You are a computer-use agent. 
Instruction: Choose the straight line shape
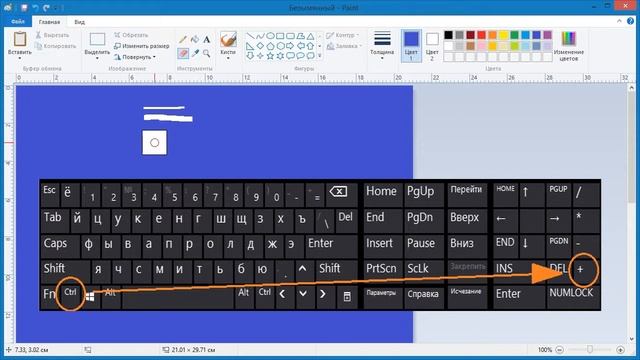[x=250, y=36]
